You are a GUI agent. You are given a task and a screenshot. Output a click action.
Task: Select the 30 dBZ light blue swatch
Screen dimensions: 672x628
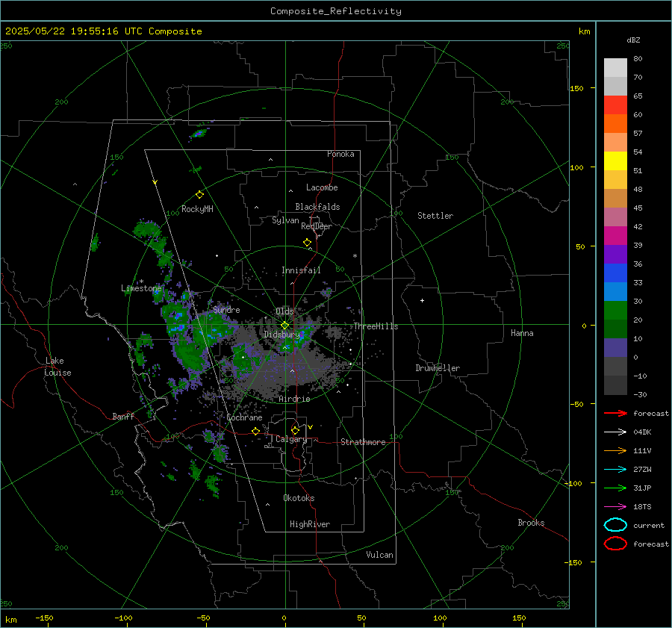pos(615,291)
